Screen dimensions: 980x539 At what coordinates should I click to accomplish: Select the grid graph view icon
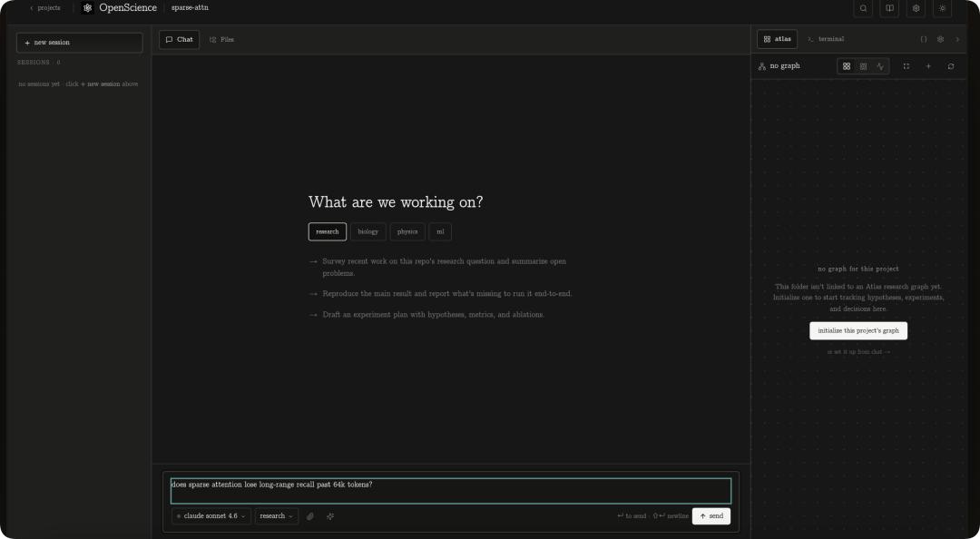pos(847,66)
